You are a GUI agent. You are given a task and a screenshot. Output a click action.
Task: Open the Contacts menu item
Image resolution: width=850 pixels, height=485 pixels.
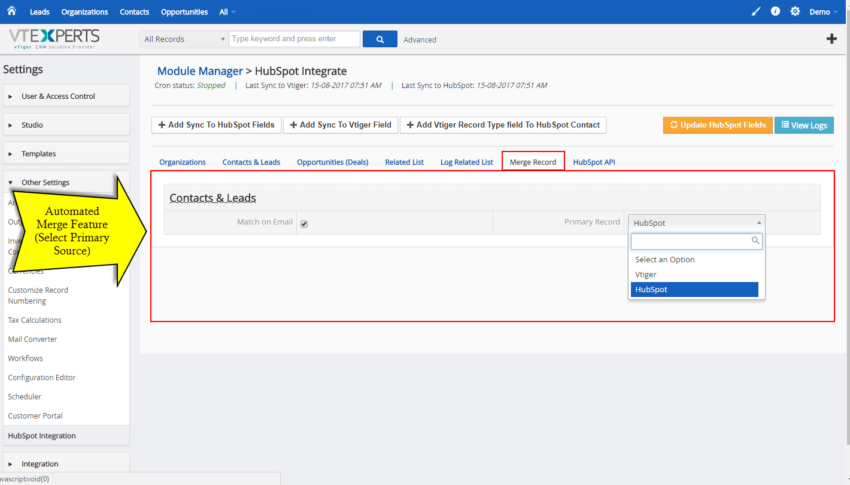pyautogui.click(x=134, y=12)
